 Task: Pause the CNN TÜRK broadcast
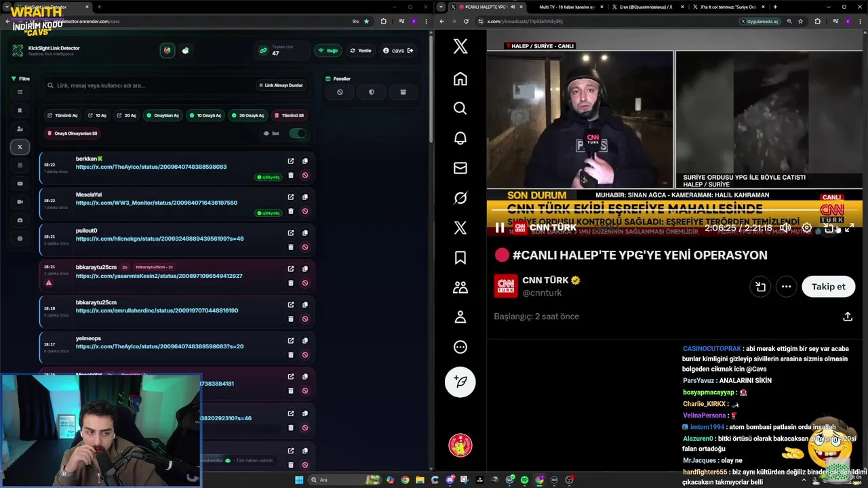pos(500,228)
